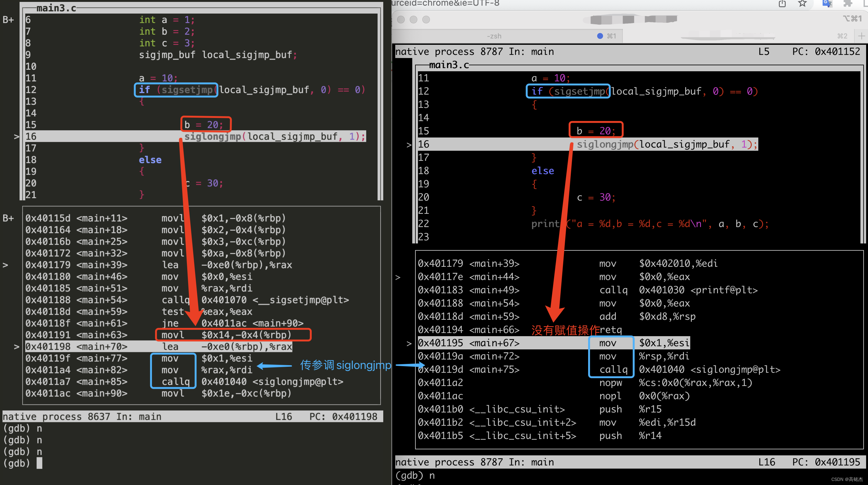
Task: Click the callq __sigsetjmp@plt instruction
Action: click(x=255, y=300)
